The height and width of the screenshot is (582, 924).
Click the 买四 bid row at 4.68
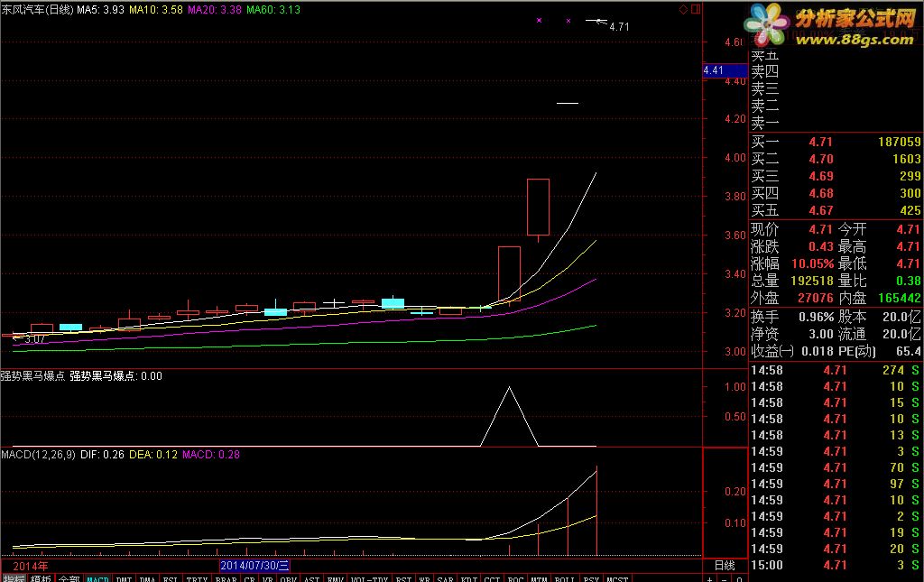click(x=835, y=193)
